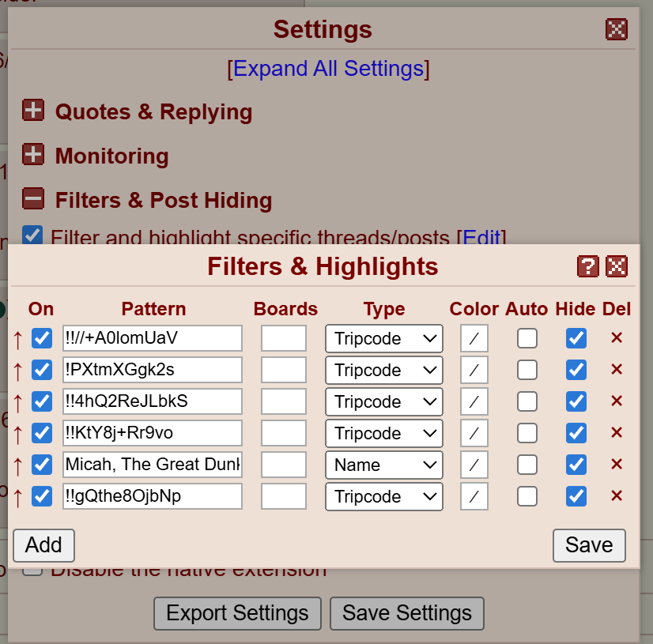The width and height of the screenshot is (653, 644).
Task: Toggle filter and highlight threads checkbox
Action: point(32,235)
